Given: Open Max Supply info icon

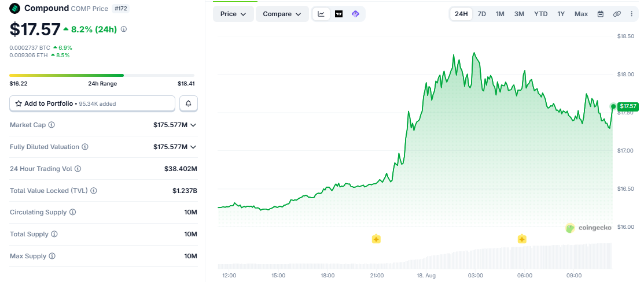Looking at the screenshot, I should [x=52, y=256].
